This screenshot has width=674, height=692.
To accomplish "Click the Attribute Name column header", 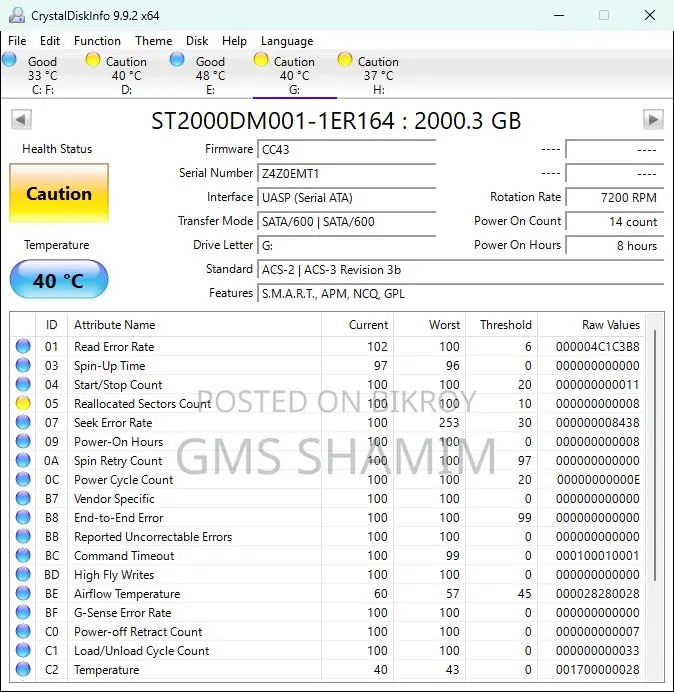I will point(194,325).
